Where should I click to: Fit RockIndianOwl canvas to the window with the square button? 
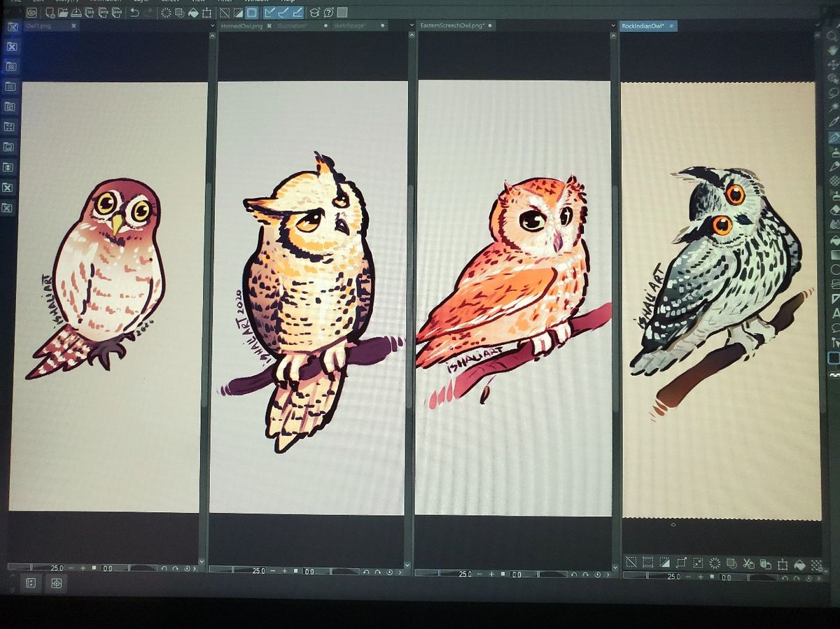pyautogui.click(x=712, y=577)
